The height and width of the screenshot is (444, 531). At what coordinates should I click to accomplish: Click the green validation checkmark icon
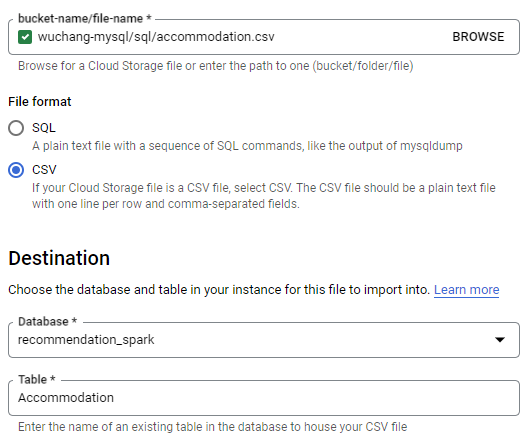point(25,37)
